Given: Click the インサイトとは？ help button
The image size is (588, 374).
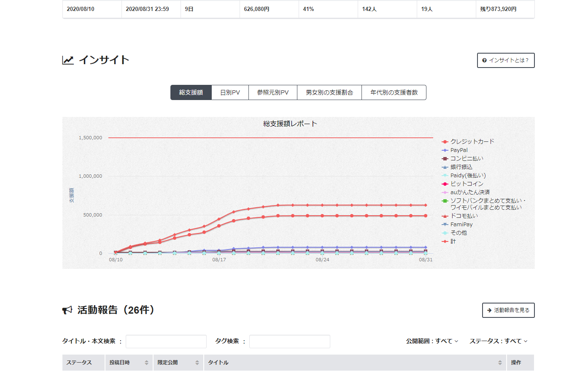Looking at the screenshot, I should point(506,60).
